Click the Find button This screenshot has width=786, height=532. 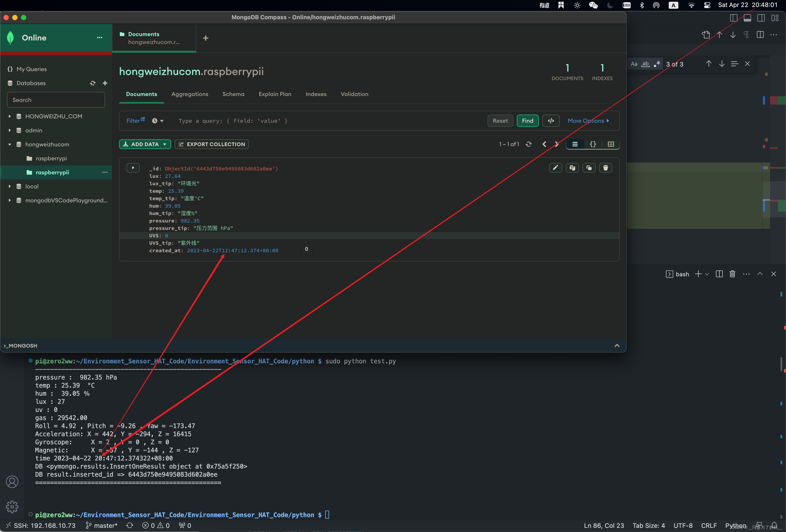[528, 121]
